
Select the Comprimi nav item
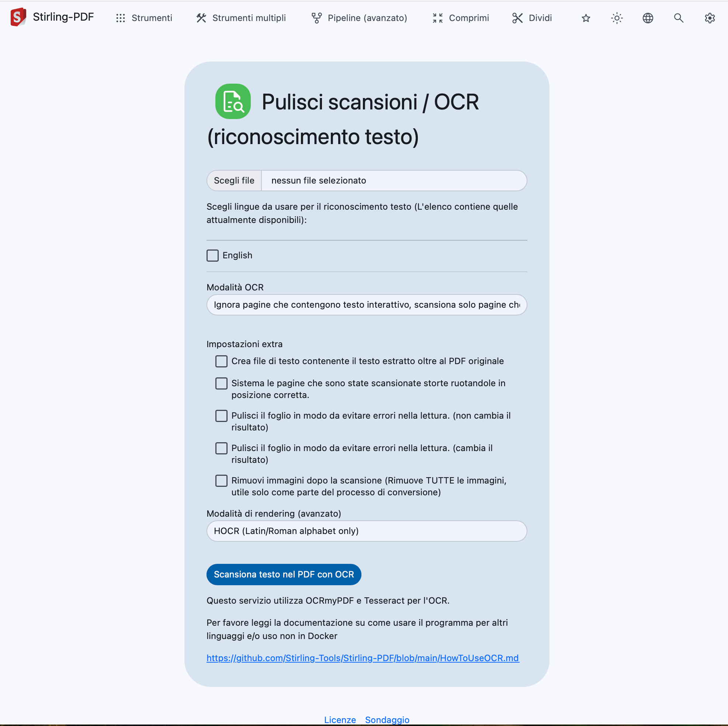461,18
